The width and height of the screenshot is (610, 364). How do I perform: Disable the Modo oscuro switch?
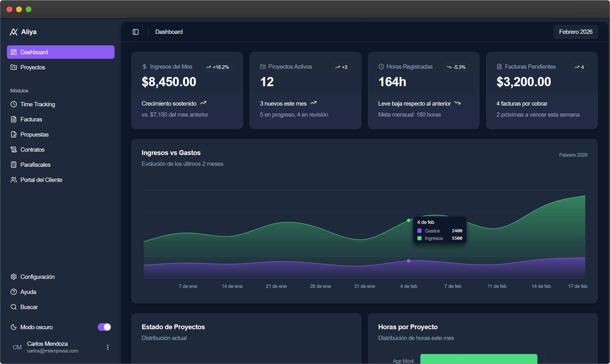coord(104,327)
